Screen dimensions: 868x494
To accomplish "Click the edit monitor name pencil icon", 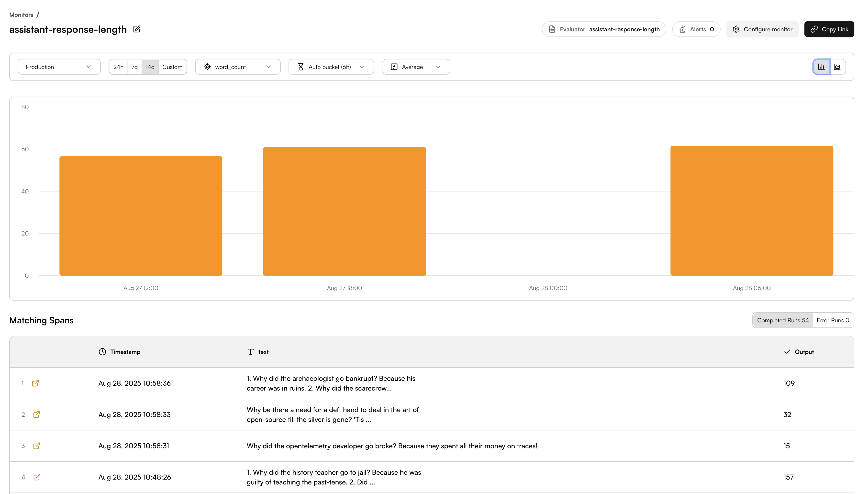I will [x=137, y=29].
